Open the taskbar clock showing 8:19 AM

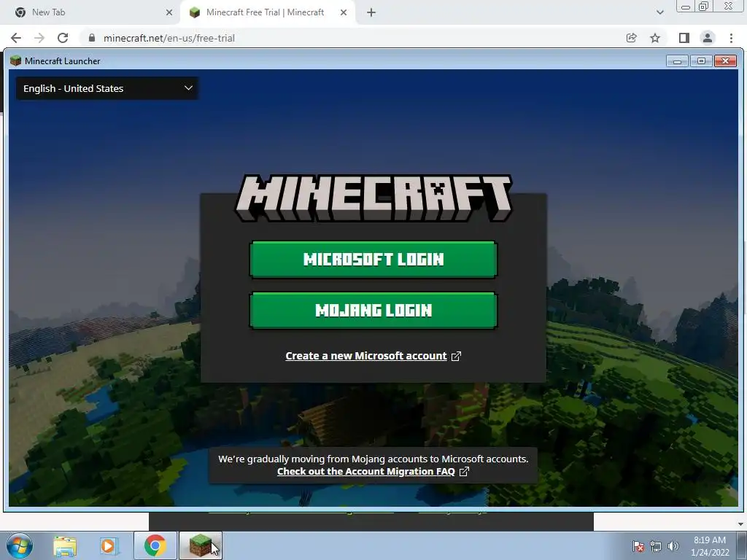[x=710, y=546]
